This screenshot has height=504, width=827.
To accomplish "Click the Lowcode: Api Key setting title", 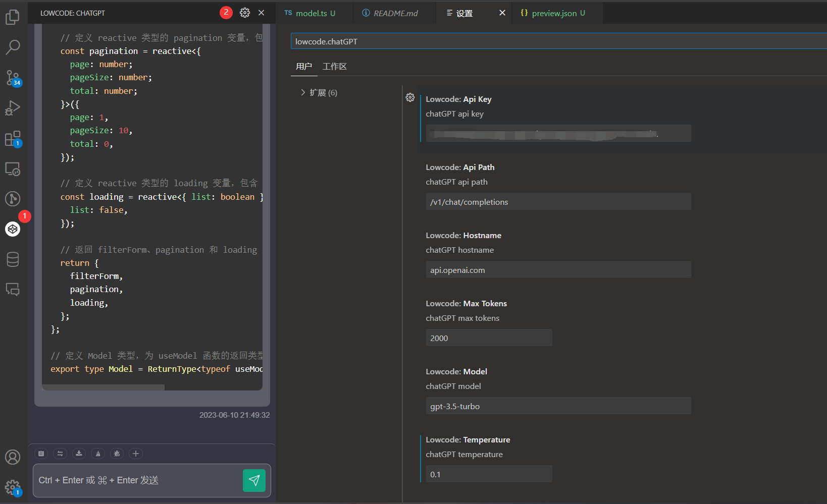I will [x=458, y=99].
